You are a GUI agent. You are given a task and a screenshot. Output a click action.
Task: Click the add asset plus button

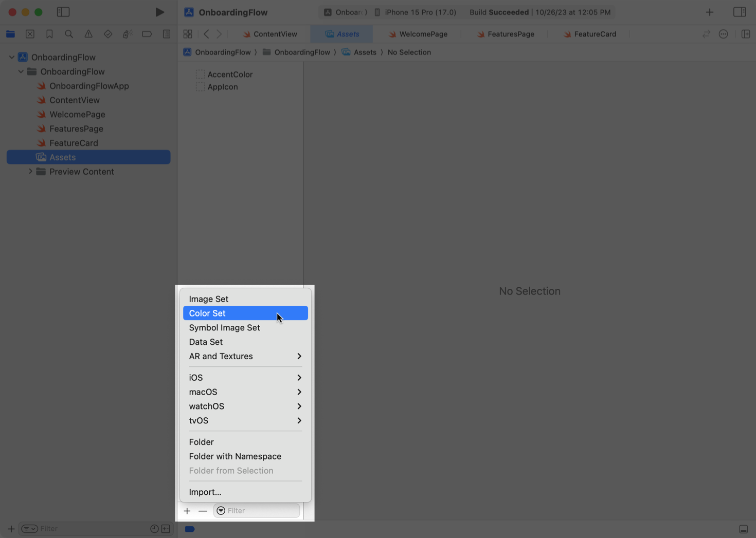[187, 511]
